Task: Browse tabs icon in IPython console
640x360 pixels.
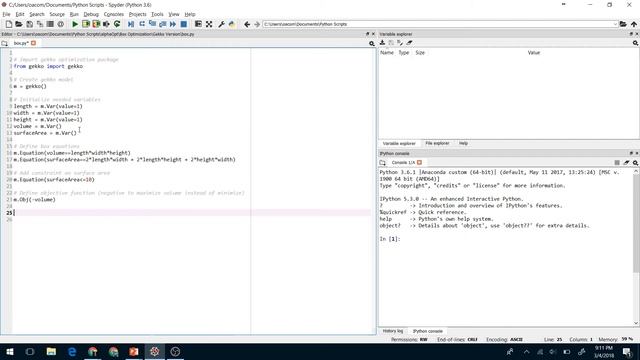Action: [x=382, y=163]
